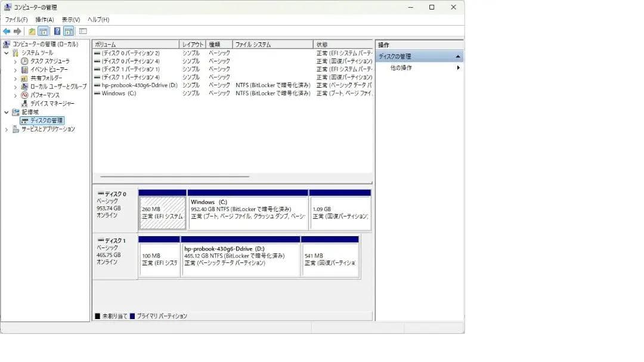Image resolution: width=644 pixels, height=362 pixels.
Task: Expand the サービスとアプリケーション tree node
Action: [x=7, y=129]
